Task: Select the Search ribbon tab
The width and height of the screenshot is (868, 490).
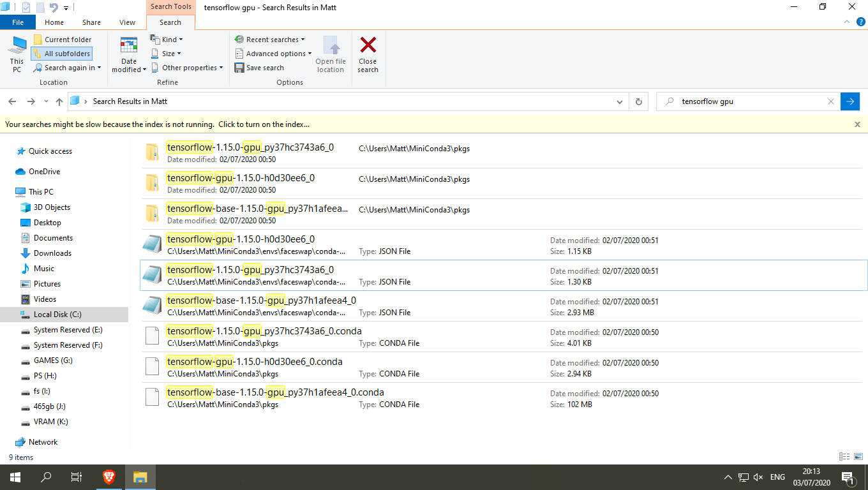Action: 170,22
